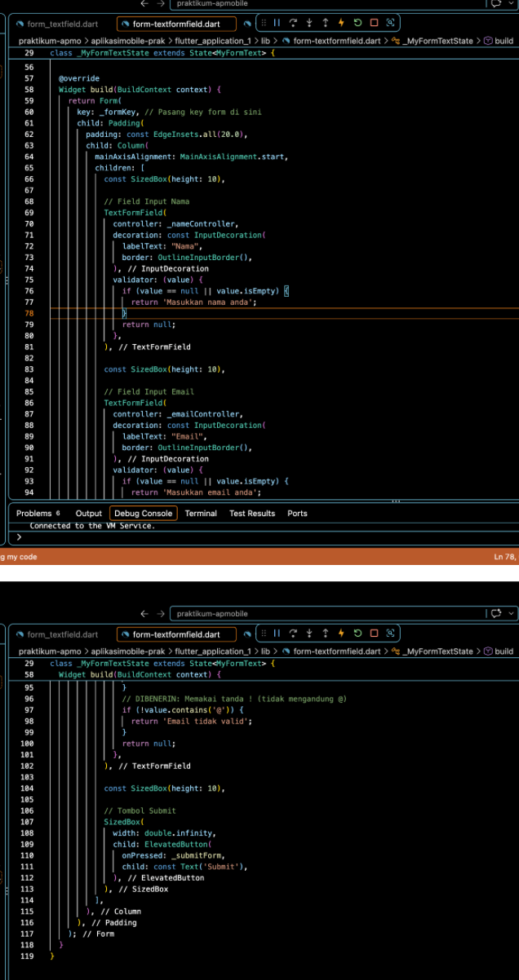This screenshot has width=519, height=980.
Task: Open the Ports panel tab
Action: click(x=297, y=514)
